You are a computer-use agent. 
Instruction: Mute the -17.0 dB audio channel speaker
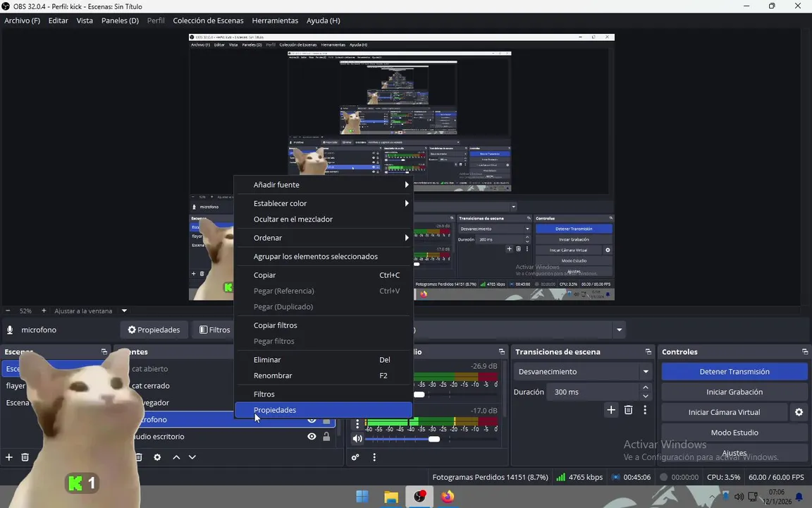tap(357, 439)
